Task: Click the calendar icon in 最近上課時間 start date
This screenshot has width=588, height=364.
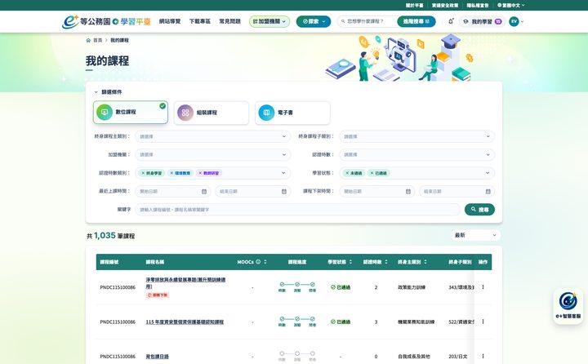Action: coord(204,192)
